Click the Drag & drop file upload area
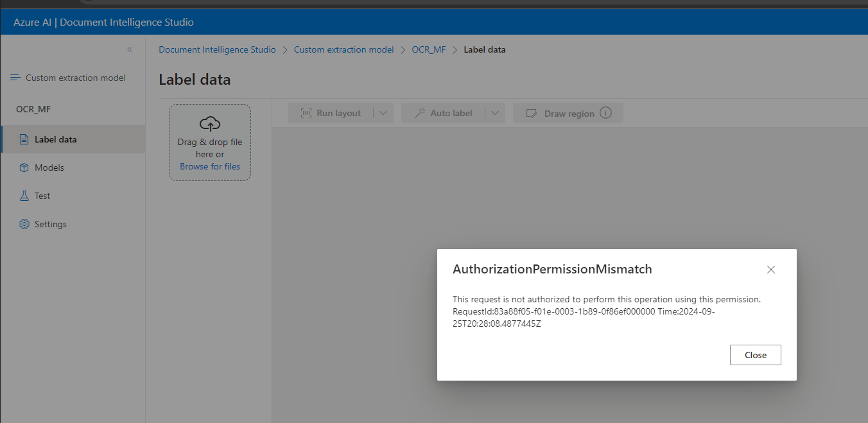Viewport: 868px width, 423px height. 210,142
